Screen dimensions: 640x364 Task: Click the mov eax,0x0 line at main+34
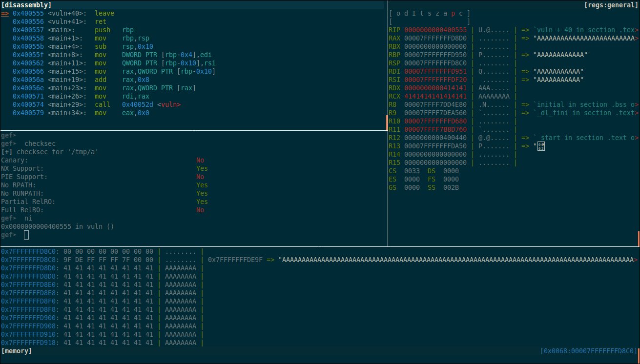81,113
